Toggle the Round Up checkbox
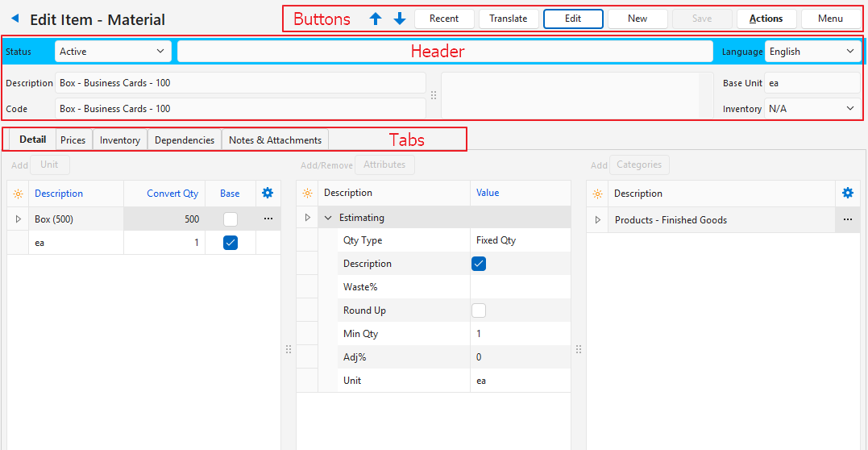This screenshot has width=868, height=450. tap(479, 310)
